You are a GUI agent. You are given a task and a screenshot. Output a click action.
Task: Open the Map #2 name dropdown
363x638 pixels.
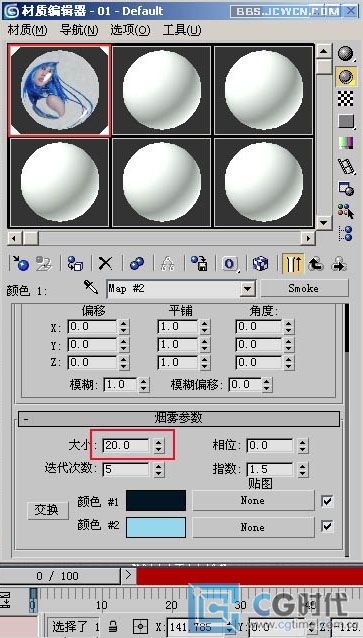pos(246,288)
